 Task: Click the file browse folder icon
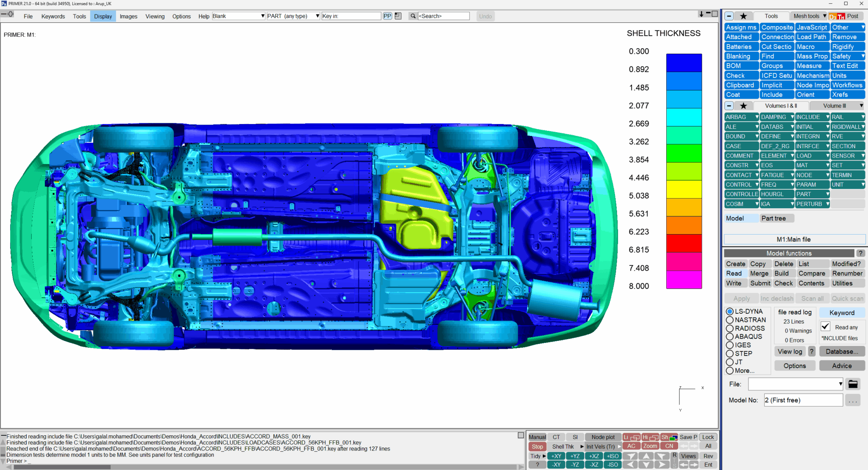(x=853, y=384)
